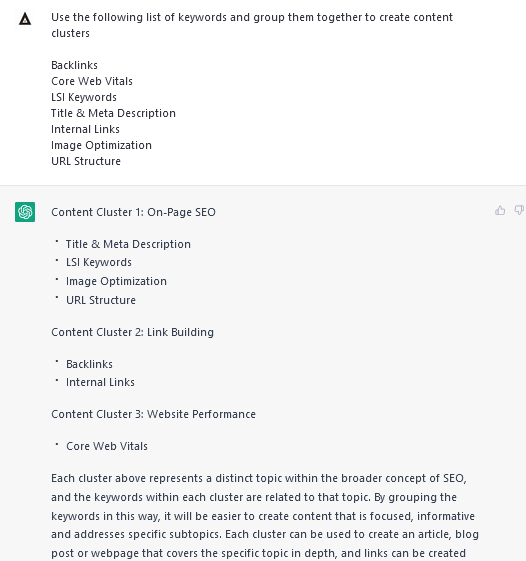Click 'URL Structure' bullet in the response
The width and height of the screenshot is (526, 561).
coord(101,300)
